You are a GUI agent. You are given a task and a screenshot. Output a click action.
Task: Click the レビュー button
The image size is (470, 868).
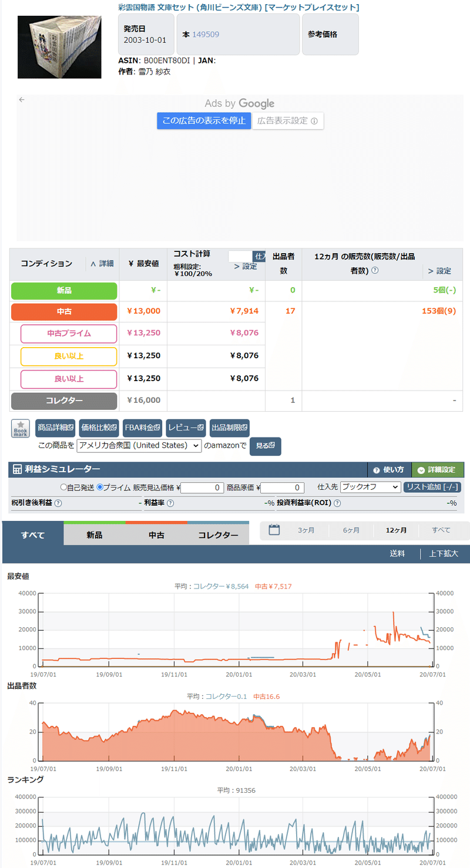(186, 428)
